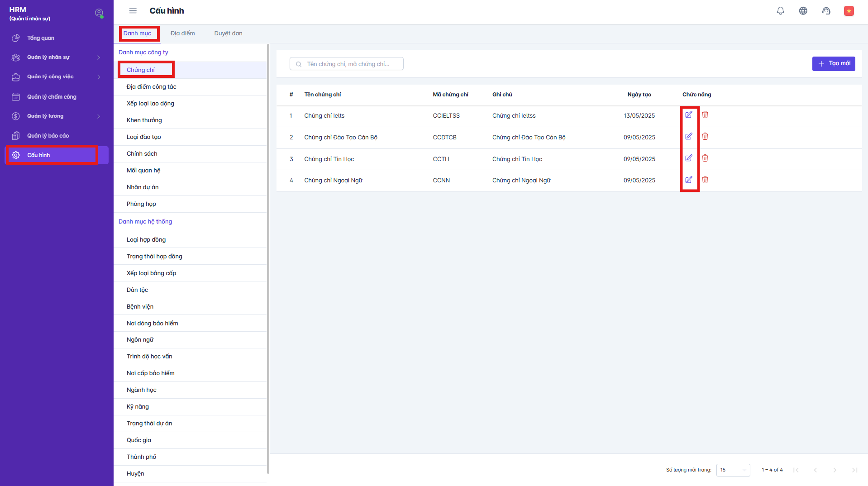868x486 pixels.
Task: Click the support headset icon
Action: 826,11
